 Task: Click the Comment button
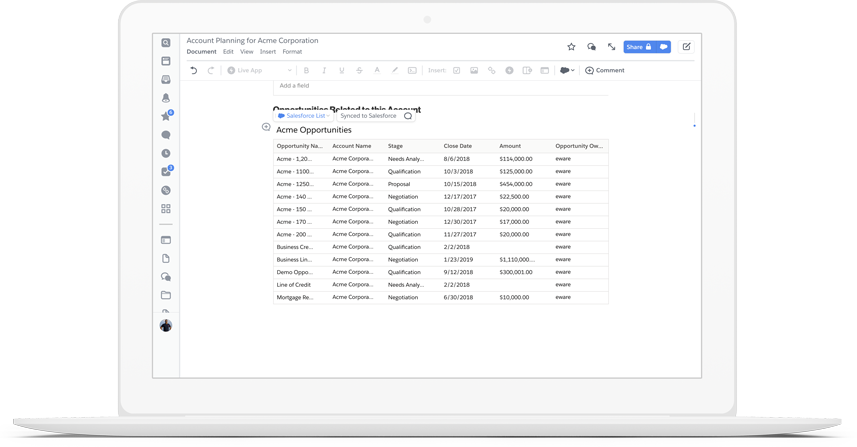[604, 70]
